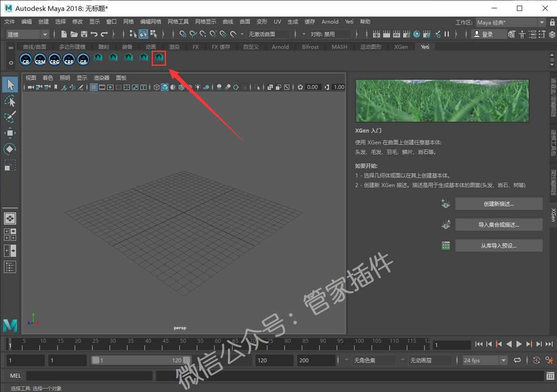Click the Yeti CRG shelf icon
Screen dimensions: 557x392
coord(54,59)
